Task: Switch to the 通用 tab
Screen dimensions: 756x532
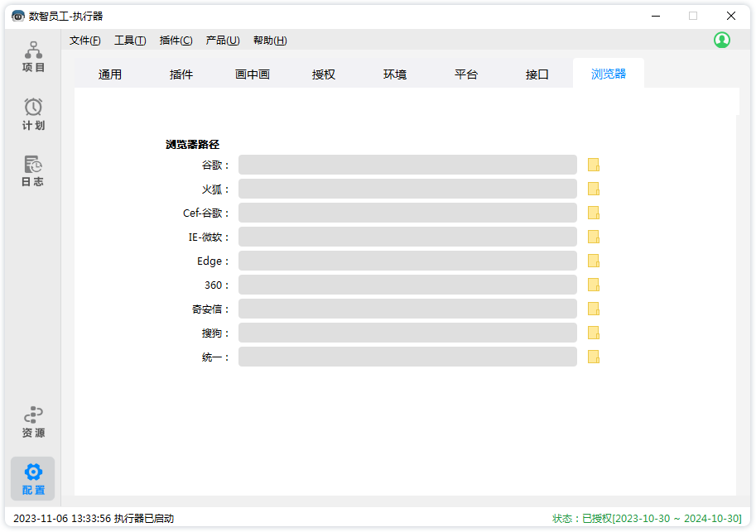Action: click(110, 74)
